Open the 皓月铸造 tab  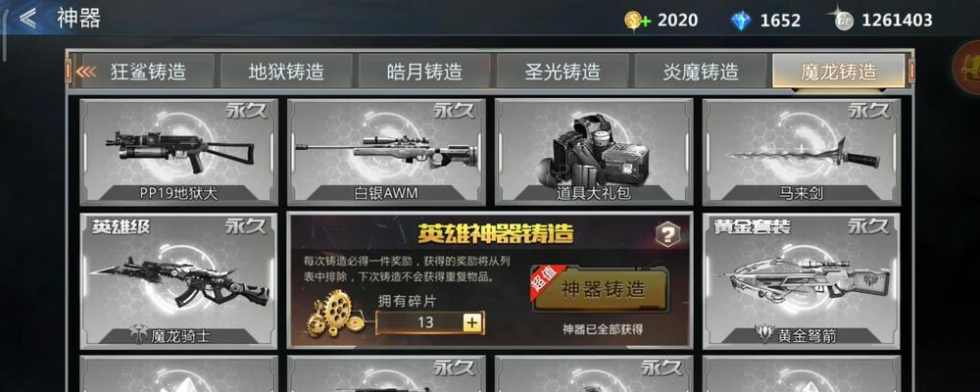click(x=424, y=72)
